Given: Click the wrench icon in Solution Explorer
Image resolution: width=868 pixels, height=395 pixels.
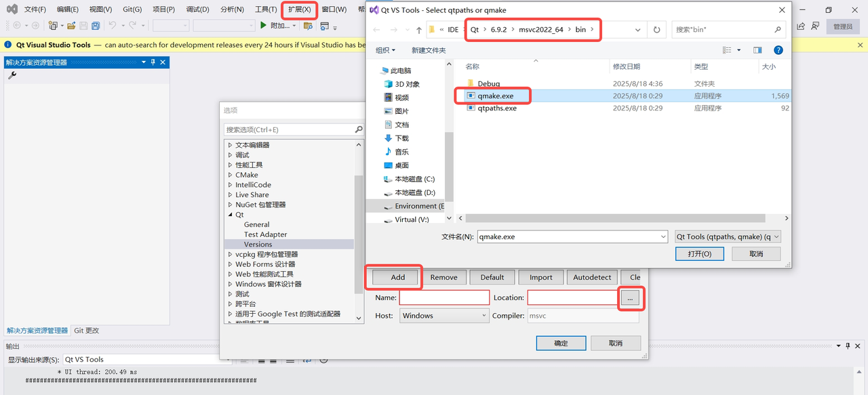Looking at the screenshot, I should [12, 75].
